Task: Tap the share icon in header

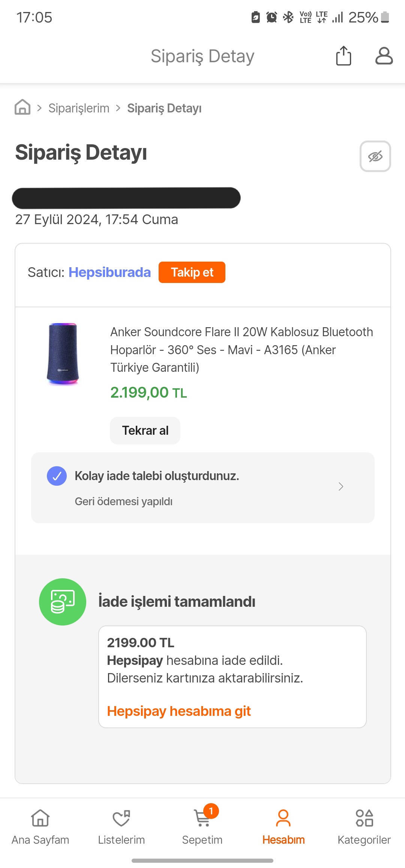Action: point(343,56)
